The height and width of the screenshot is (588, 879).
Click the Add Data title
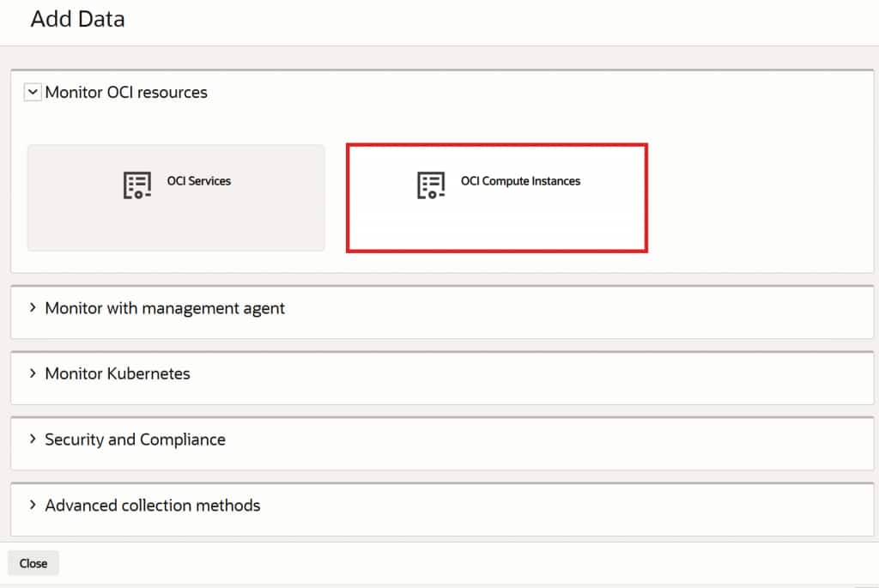[x=78, y=19]
